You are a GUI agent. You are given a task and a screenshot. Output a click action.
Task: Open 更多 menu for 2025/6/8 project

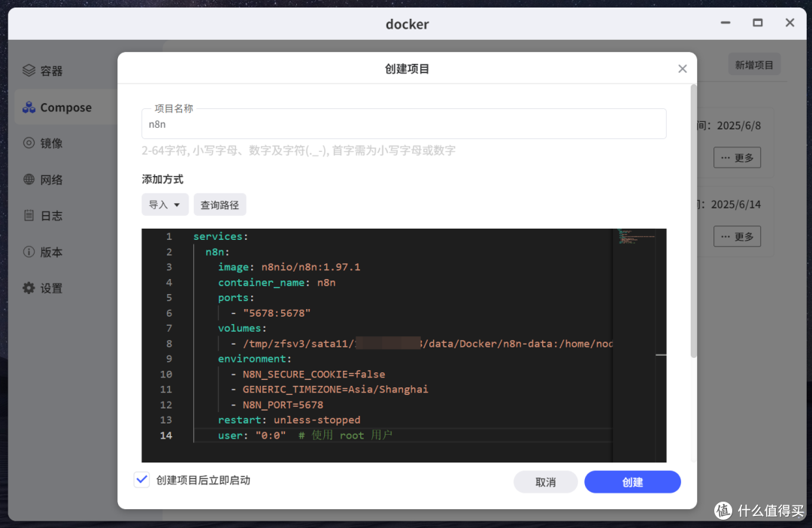pos(737,157)
